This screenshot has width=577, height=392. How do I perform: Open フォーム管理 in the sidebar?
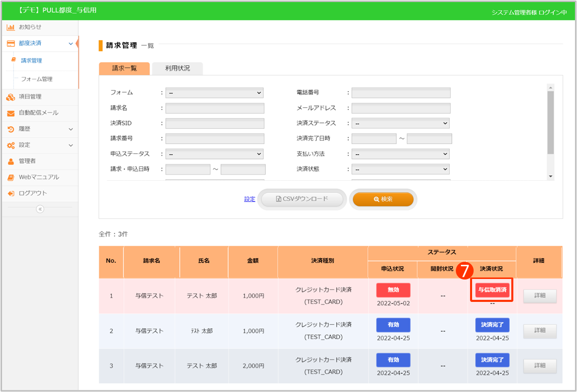point(37,79)
